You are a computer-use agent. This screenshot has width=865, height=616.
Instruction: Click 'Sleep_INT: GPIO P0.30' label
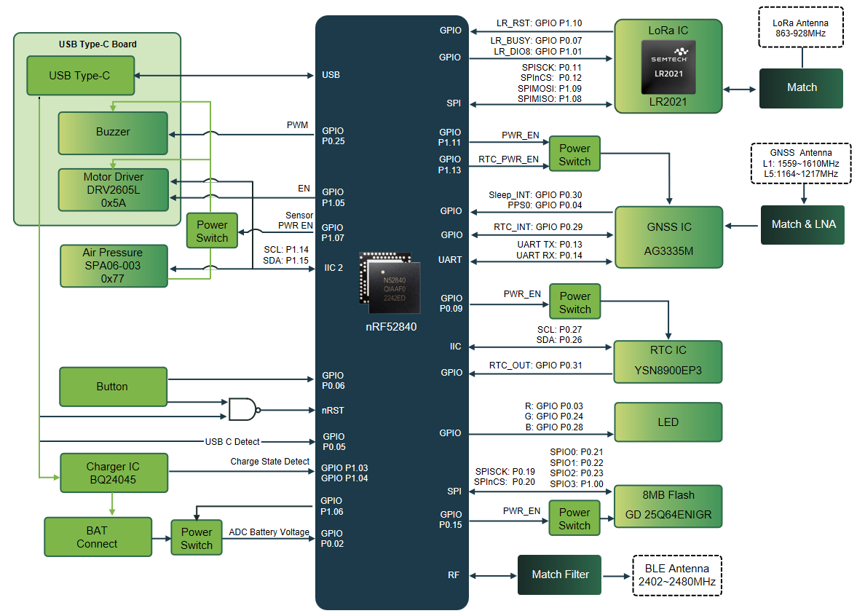click(x=535, y=194)
